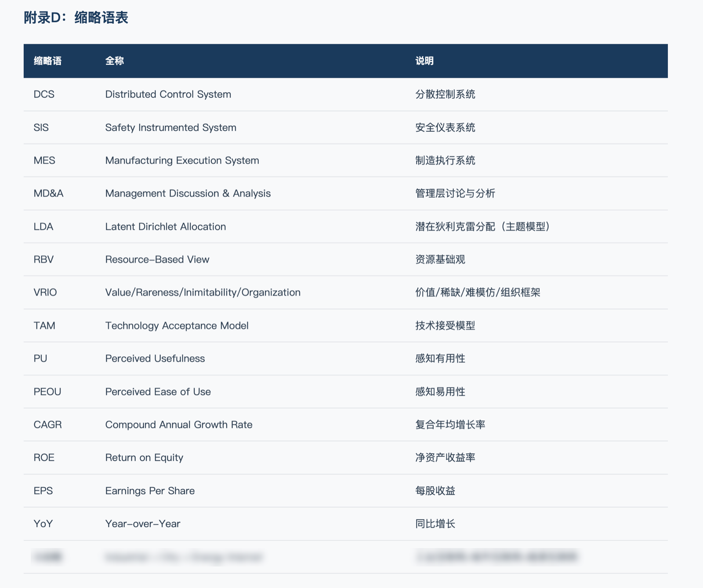Click the heading 附录D：缩略语表

(x=76, y=18)
